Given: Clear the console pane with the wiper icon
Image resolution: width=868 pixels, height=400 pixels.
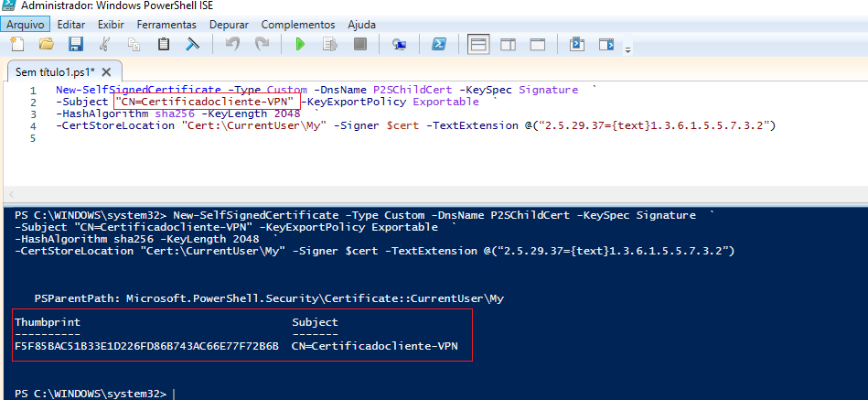Looking at the screenshot, I should tap(193, 44).
